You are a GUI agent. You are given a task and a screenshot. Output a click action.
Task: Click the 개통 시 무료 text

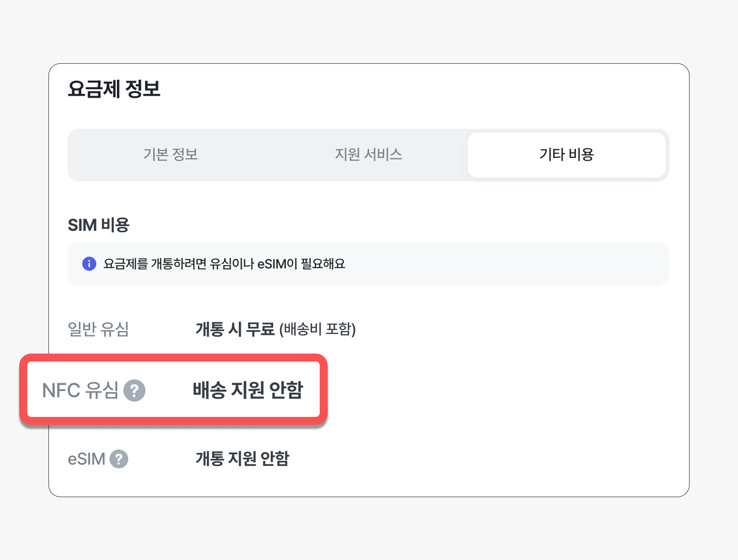coord(235,329)
